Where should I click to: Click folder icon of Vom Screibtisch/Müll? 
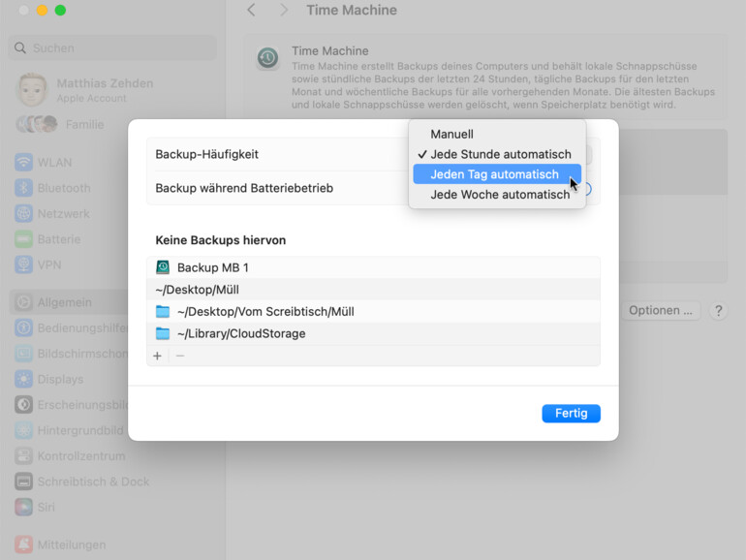pyautogui.click(x=163, y=312)
